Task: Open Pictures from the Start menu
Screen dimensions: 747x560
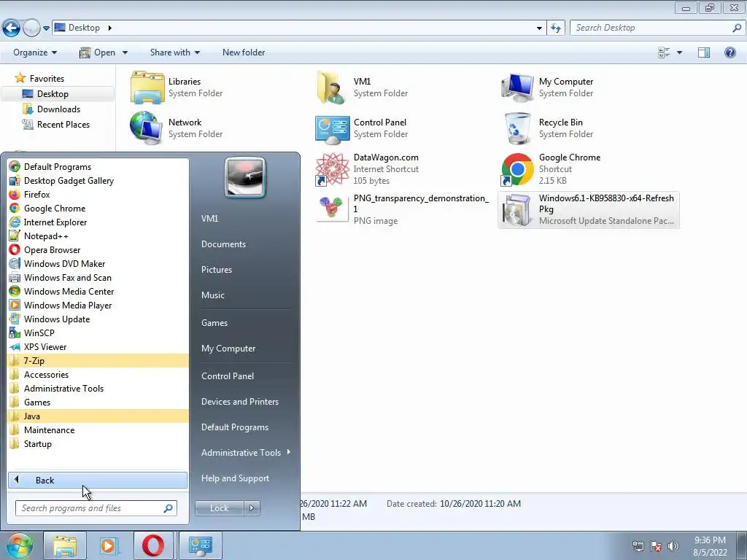Action: pyautogui.click(x=216, y=270)
